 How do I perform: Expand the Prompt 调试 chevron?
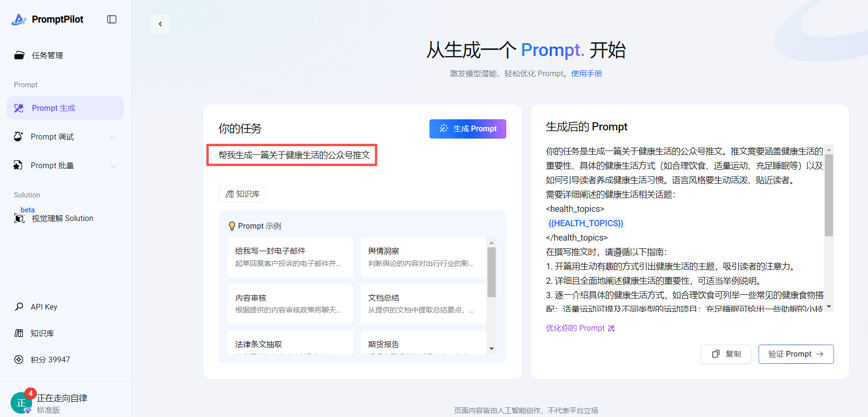coord(113,137)
